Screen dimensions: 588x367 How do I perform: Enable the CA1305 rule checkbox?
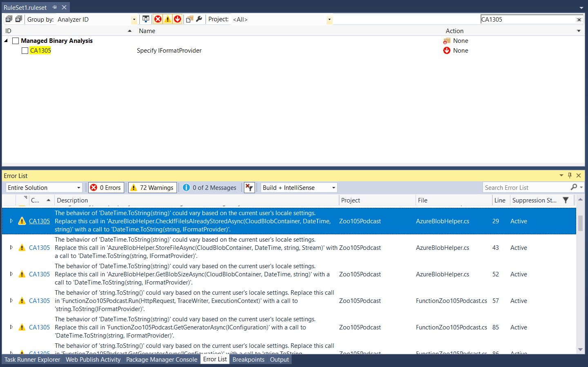click(x=25, y=51)
